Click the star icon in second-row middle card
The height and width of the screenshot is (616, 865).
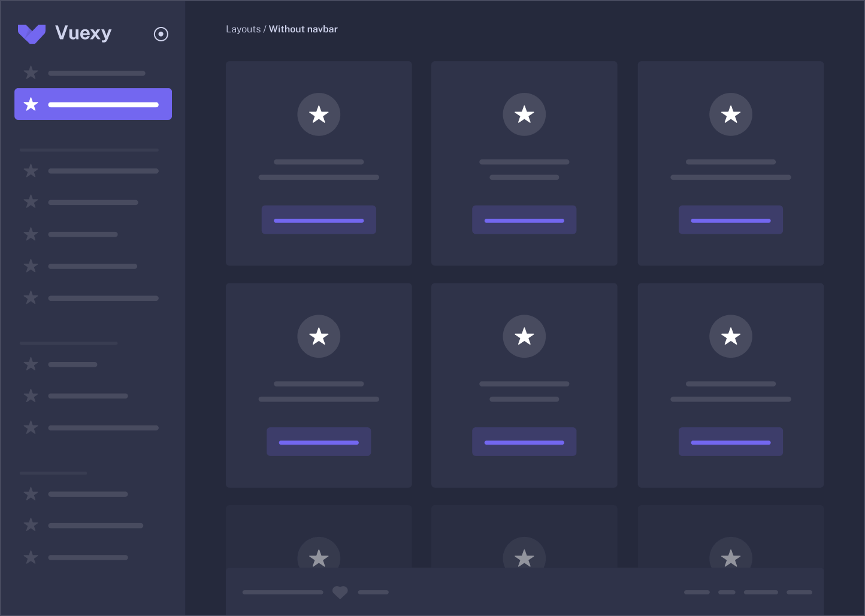524,336
